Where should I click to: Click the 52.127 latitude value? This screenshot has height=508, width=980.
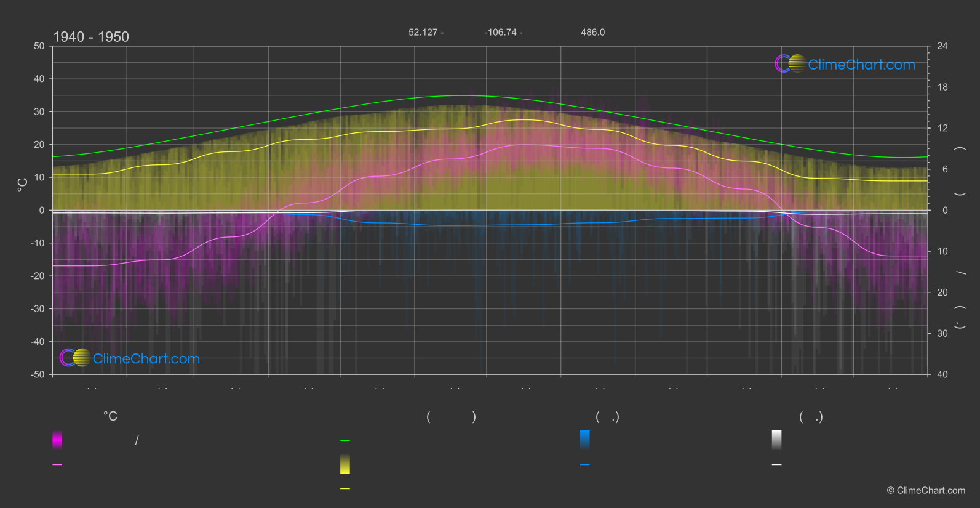(x=423, y=32)
